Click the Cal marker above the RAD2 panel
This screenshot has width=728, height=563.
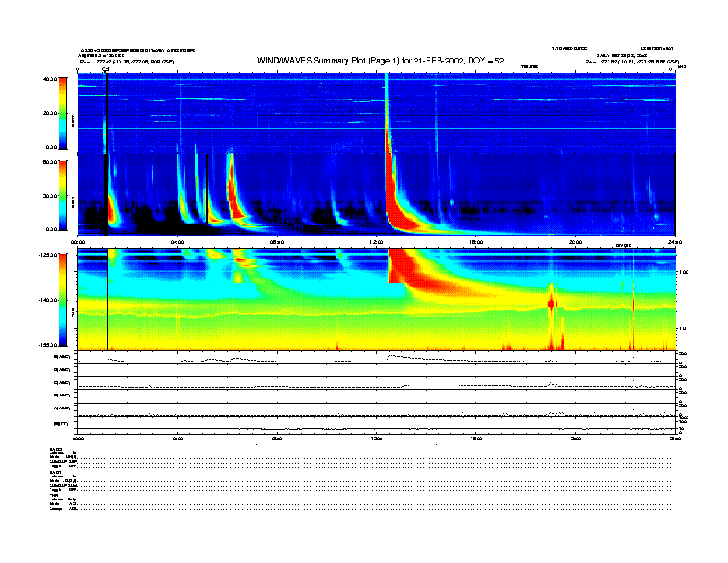coord(106,69)
